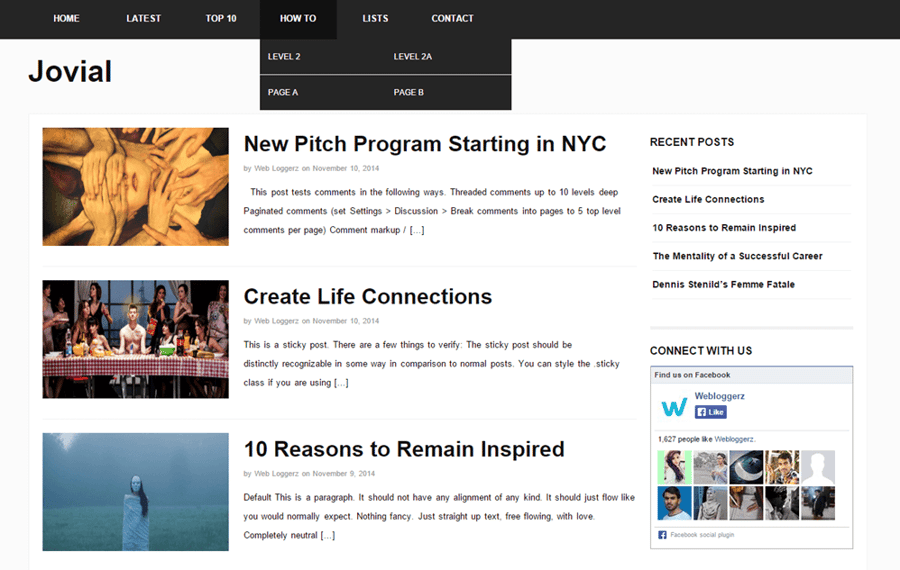900x570 pixels.
Task: Open hands-on-face post thumbnail
Action: pos(135,187)
